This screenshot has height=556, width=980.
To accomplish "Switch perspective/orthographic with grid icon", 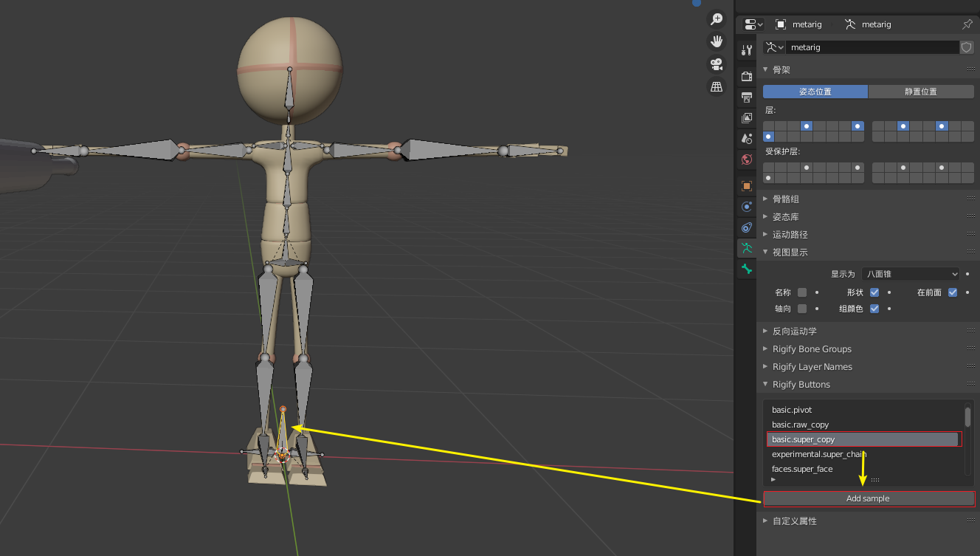I will (x=716, y=86).
